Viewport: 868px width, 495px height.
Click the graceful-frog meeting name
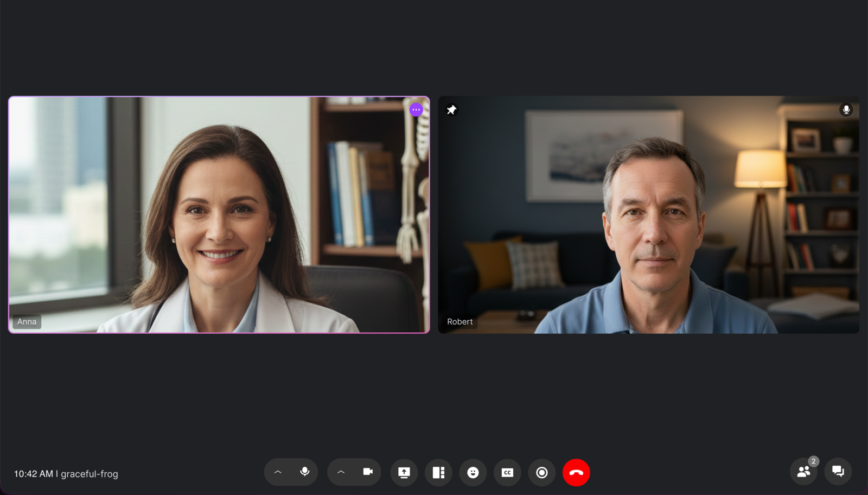point(91,474)
